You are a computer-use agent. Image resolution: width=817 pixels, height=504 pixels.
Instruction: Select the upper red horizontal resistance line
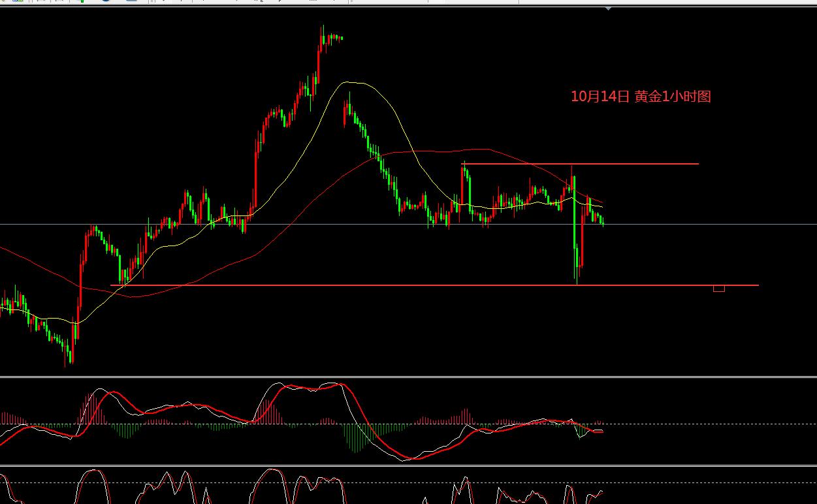(x=581, y=163)
